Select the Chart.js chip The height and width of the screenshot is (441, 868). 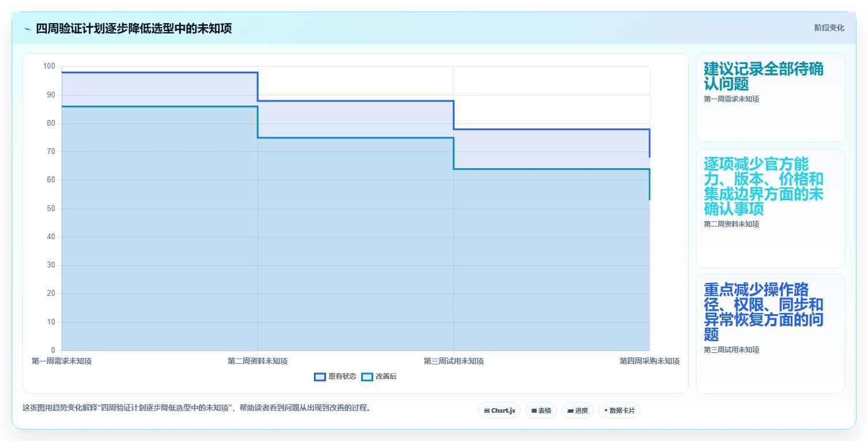(x=499, y=410)
